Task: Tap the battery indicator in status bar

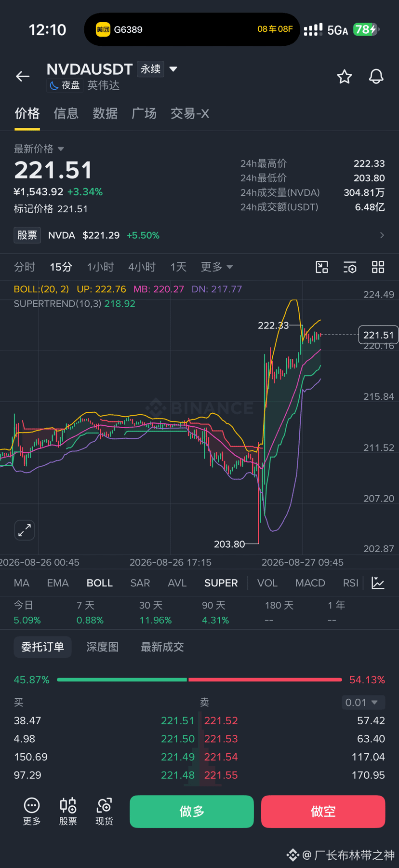Action: tap(367, 29)
